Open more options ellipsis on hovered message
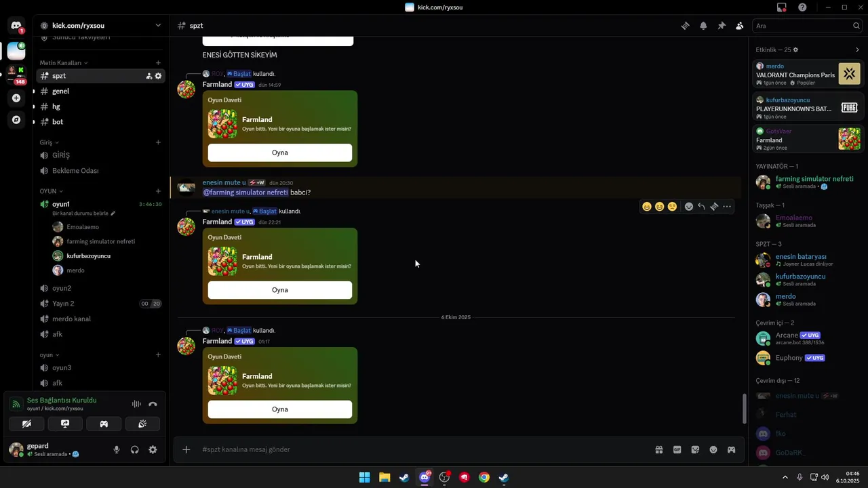Image resolution: width=868 pixels, height=488 pixels. 727,207
